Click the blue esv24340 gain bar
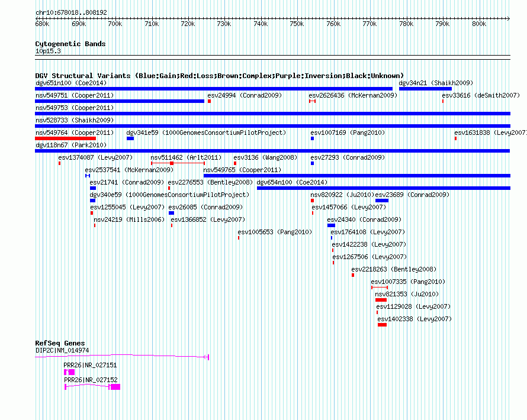The width and height of the screenshot is (527, 420). point(331,225)
